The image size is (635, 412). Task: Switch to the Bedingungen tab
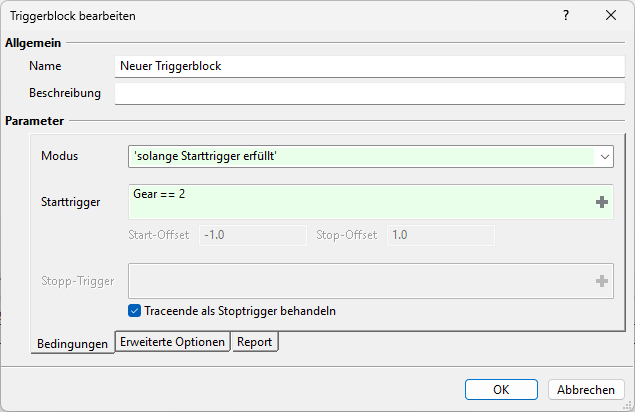coord(72,344)
